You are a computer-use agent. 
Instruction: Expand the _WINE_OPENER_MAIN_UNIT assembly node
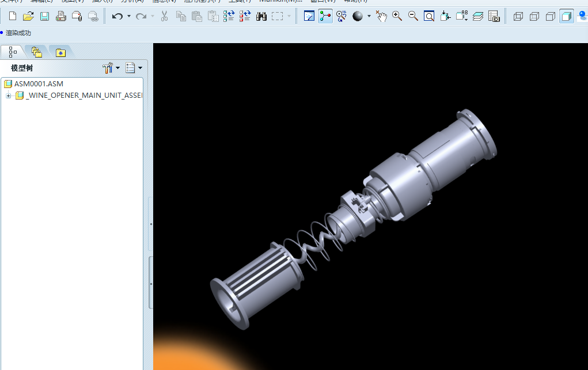8,96
